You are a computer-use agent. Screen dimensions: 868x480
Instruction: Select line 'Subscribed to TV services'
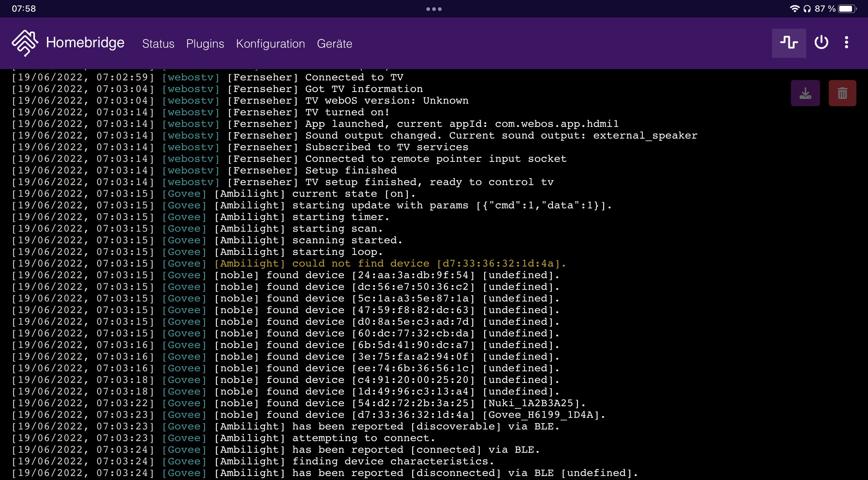(240, 147)
